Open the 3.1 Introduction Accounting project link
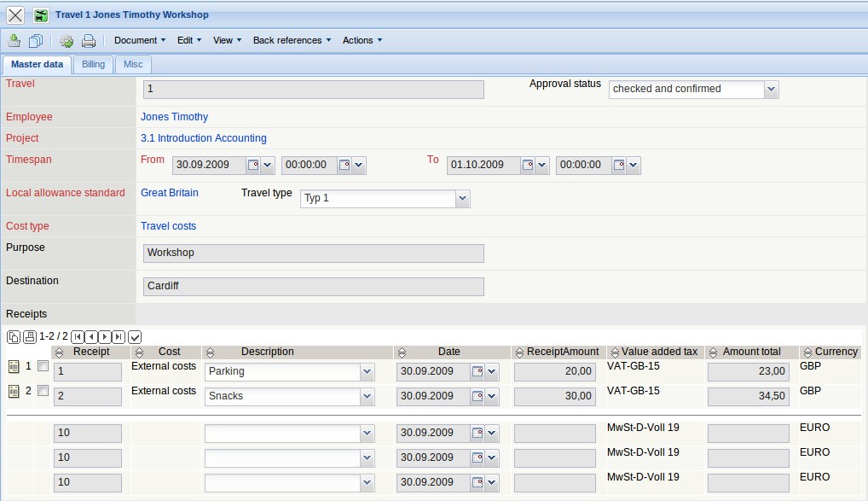Viewport: 868px width, 501px height. point(203,138)
